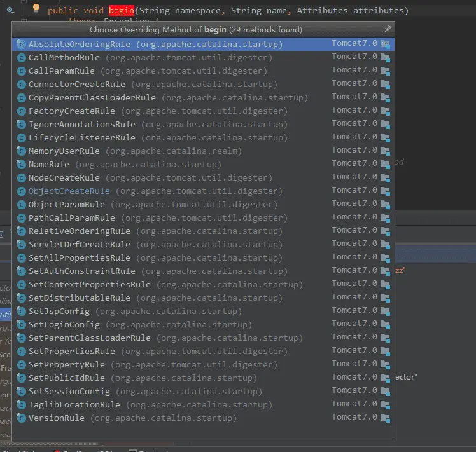The image size is (476, 452).
Task: Select ObjectParamRule entry
Action: tap(203, 204)
